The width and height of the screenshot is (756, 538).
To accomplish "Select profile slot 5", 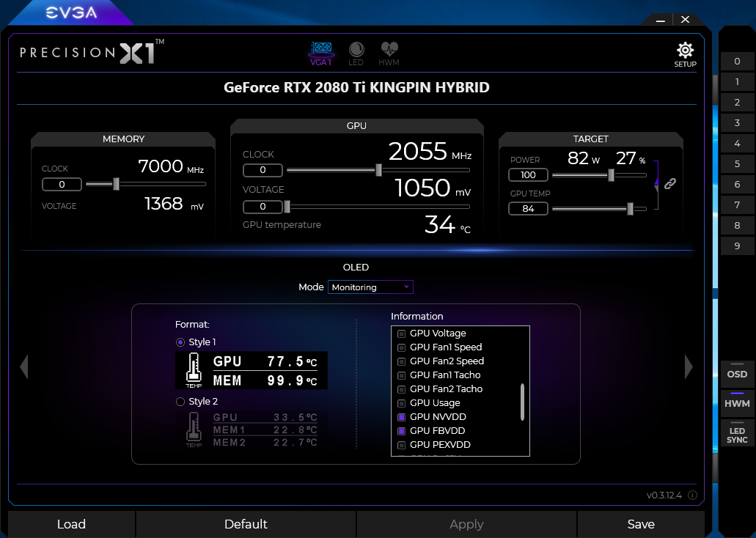I will [x=737, y=164].
